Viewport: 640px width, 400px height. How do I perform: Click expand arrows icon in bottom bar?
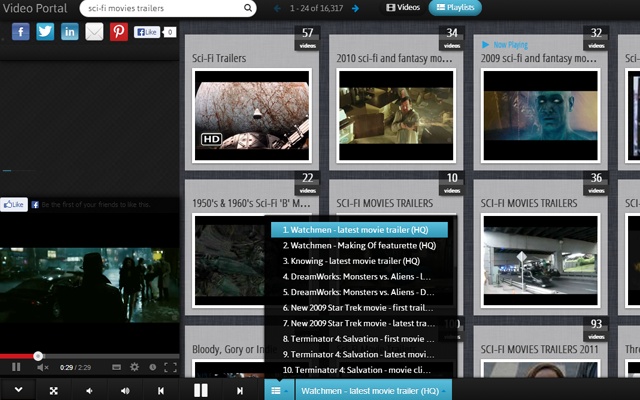53,390
